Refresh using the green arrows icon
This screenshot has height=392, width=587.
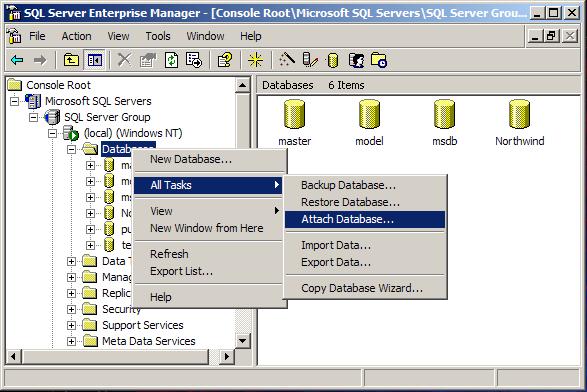[x=171, y=60]
